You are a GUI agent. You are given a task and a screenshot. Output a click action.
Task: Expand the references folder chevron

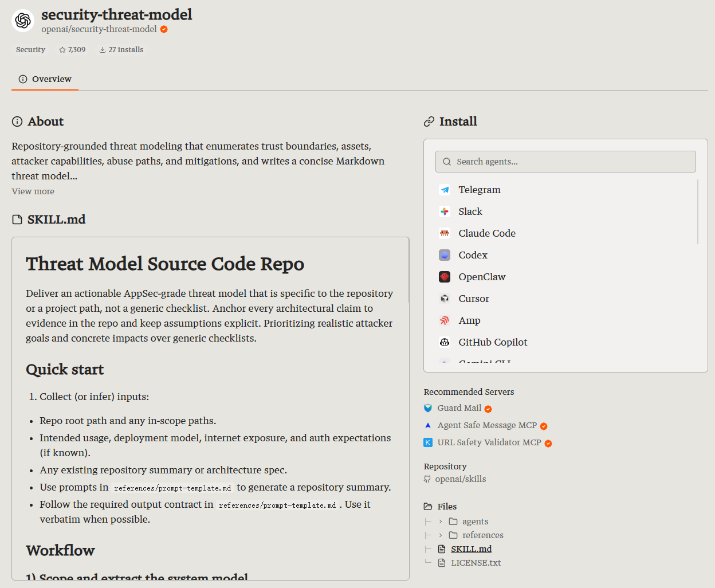[441, 535]
